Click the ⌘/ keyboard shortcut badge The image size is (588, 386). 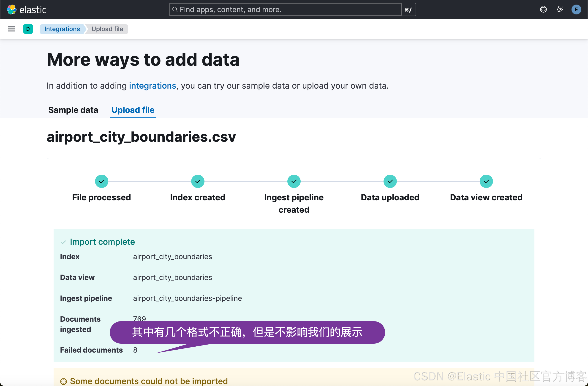tap(408, 9)
